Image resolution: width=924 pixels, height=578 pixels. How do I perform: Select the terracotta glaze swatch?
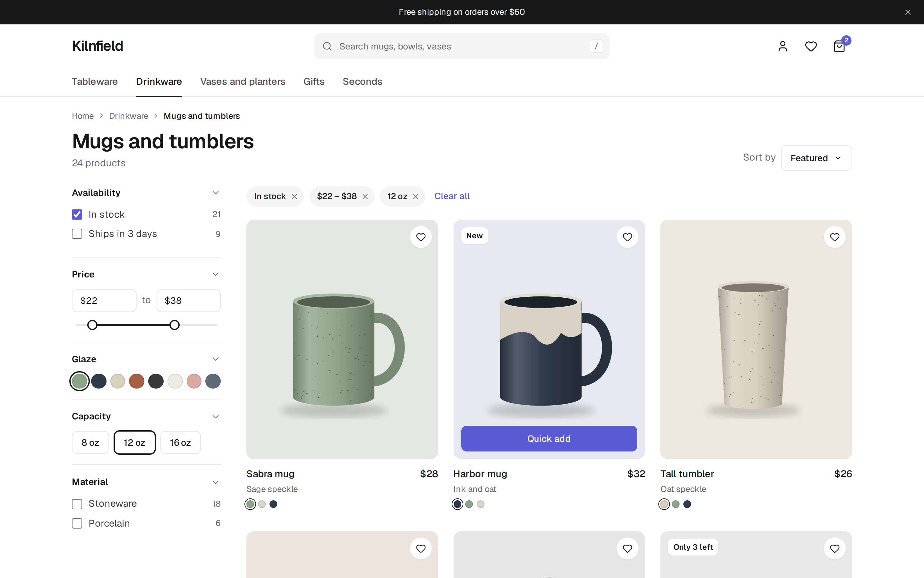[137, 381]
